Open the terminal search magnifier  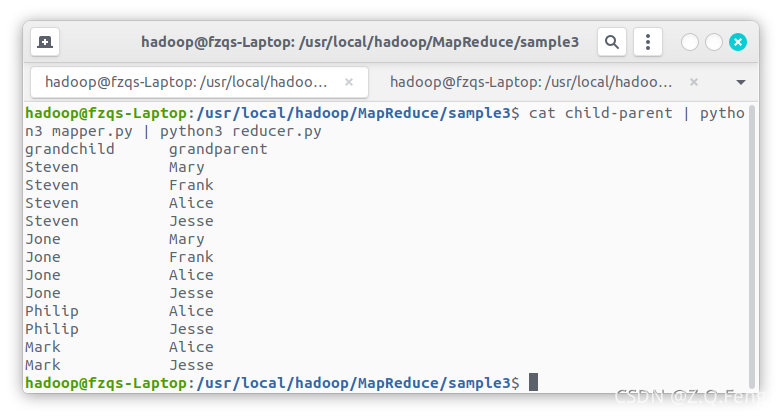coord(612,42)
